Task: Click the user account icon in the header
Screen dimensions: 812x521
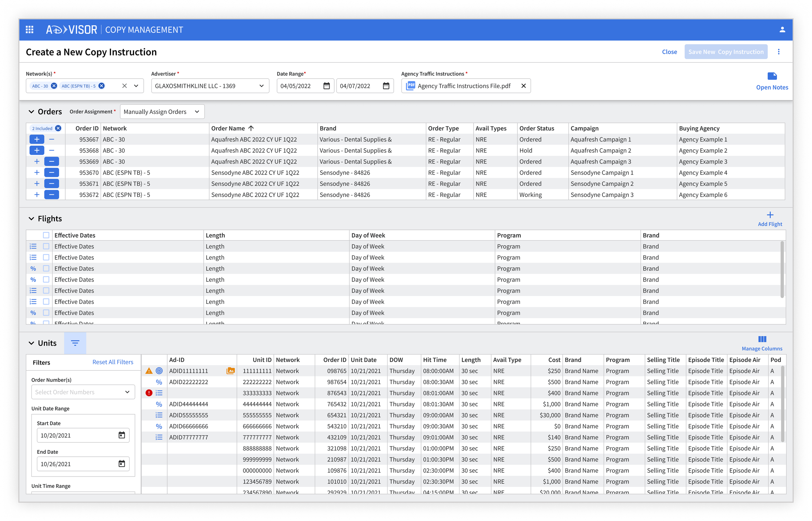Action: [782, 30]
